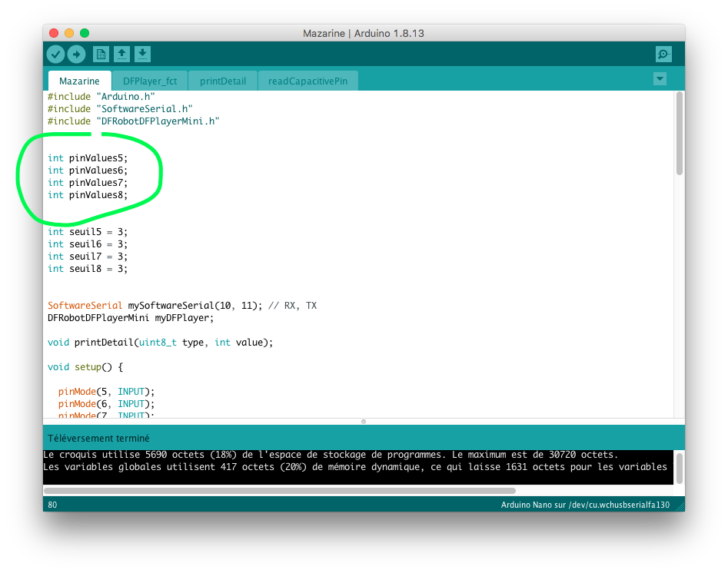Viewport: 728px width, 573px height.
Task: Click the divider handle between editor and console
Action: pyautogui.click(x=364, y=421)
